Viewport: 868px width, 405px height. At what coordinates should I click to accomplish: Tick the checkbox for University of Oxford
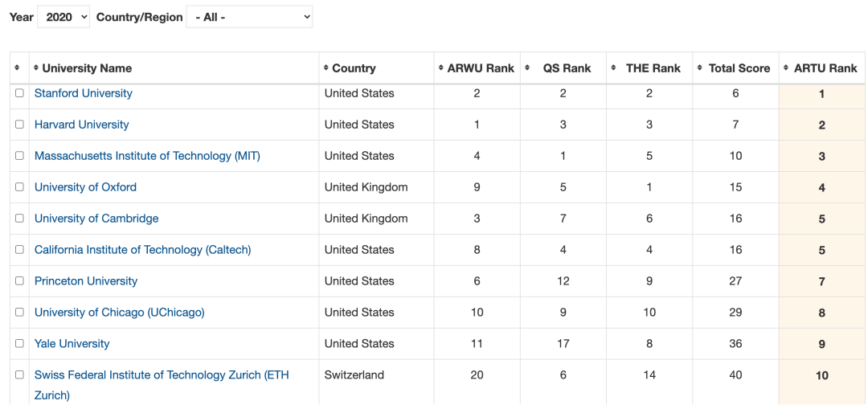[x=19, y=187]
